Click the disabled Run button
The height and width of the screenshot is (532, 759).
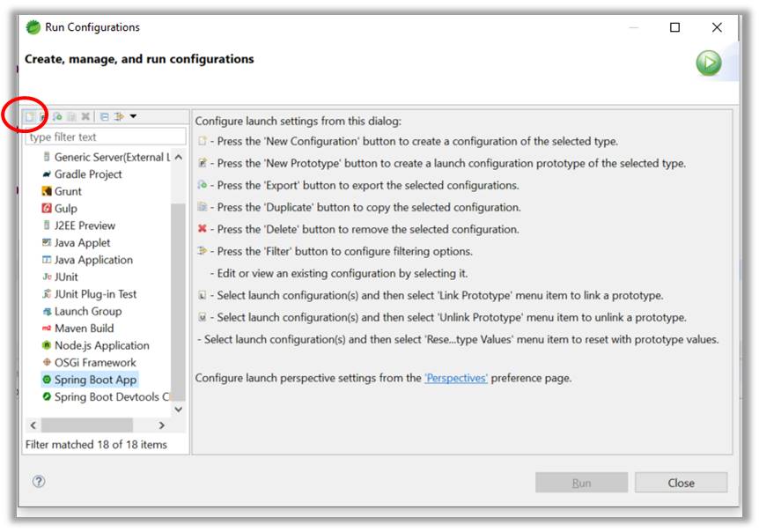pos(581,482)
